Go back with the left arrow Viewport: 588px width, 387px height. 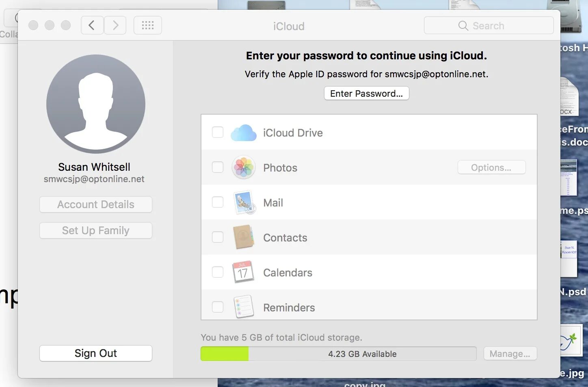[x=92, y=26]
